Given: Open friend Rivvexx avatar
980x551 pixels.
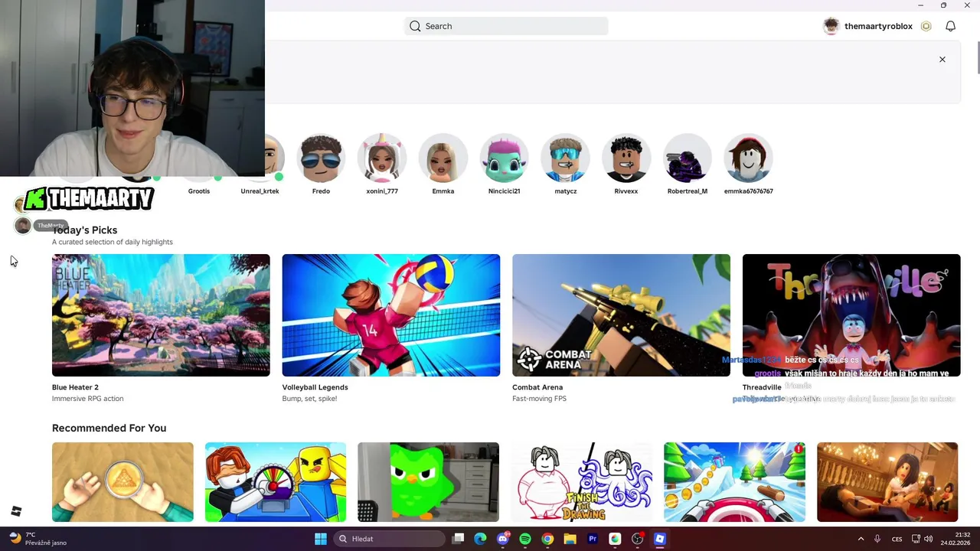Looking at the screenshot, I should click(626, 158).
